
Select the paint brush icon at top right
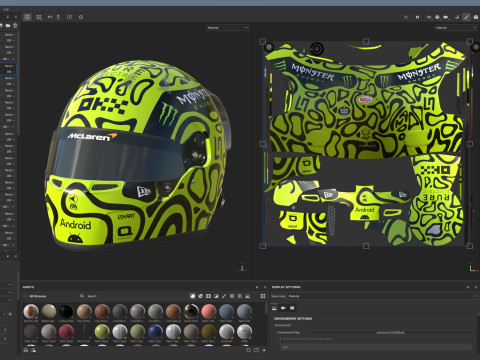(x=466, y=17)
